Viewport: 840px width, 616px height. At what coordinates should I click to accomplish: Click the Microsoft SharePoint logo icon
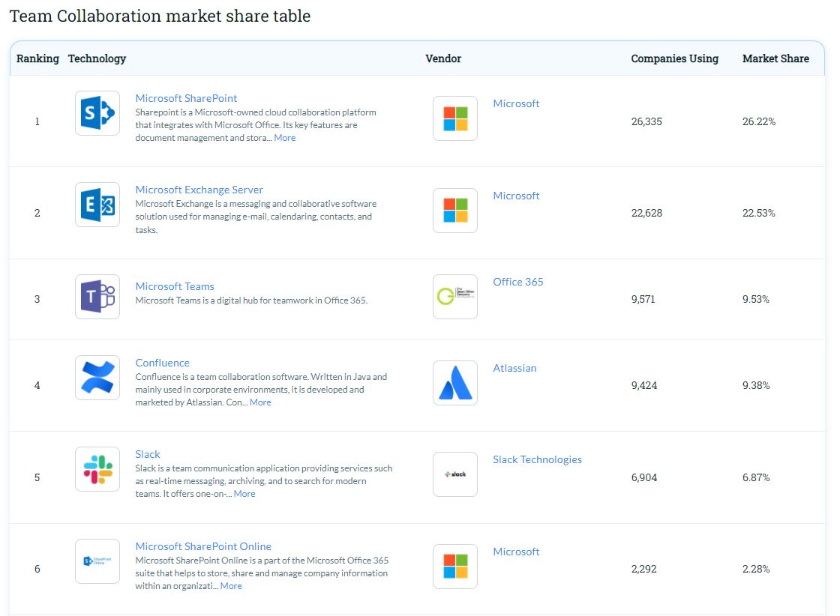coord(97,113)
